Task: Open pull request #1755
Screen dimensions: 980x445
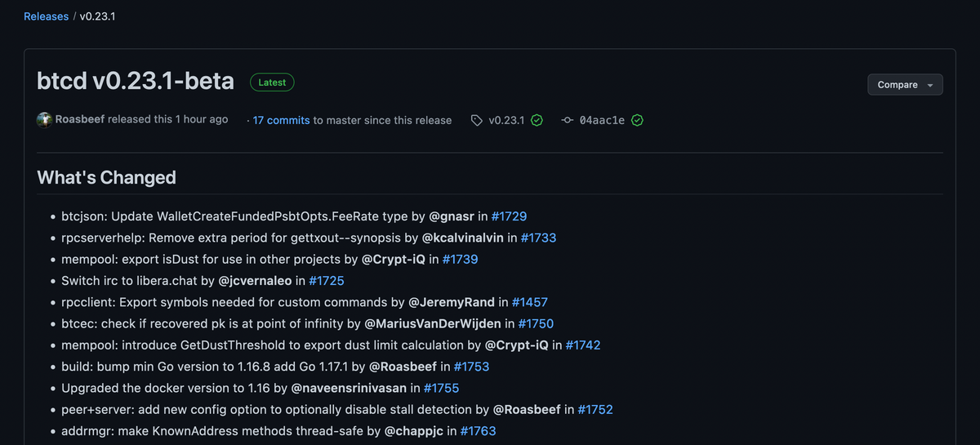Action: (x=442, y=388)
